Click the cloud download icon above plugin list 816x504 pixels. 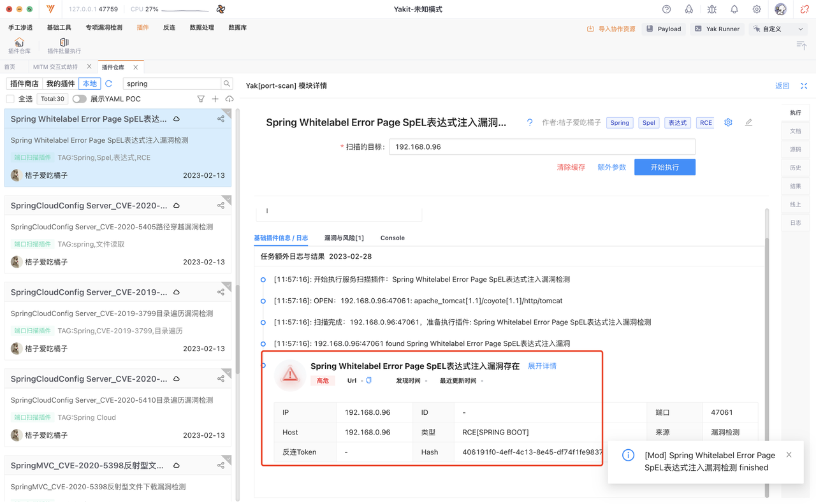pyautogui.click(x=229, y=99)
